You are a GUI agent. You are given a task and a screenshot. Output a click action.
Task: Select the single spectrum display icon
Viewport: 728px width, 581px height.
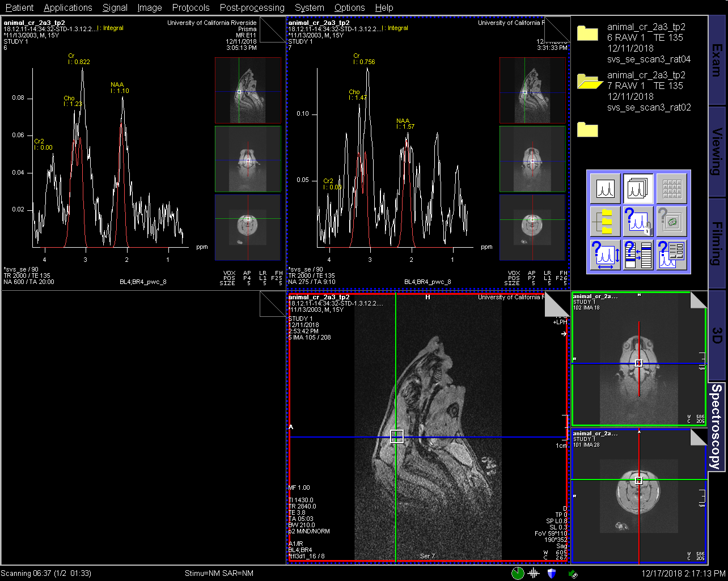(606, 189)
